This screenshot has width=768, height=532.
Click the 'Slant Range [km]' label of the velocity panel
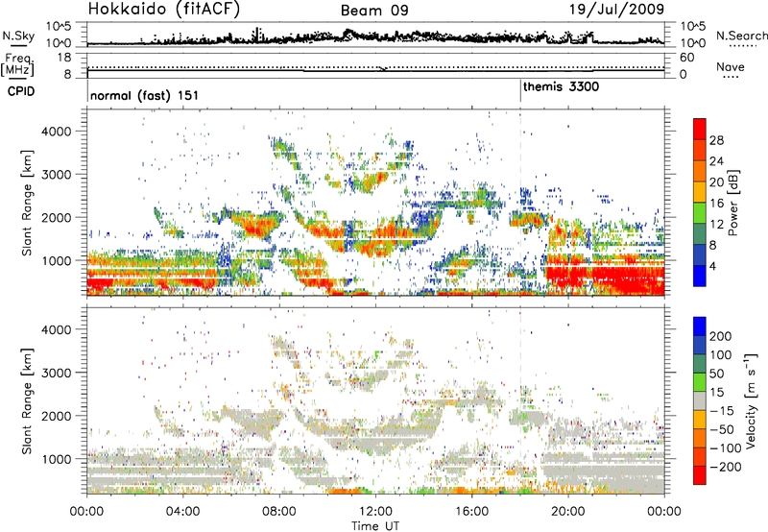point(27,401)
